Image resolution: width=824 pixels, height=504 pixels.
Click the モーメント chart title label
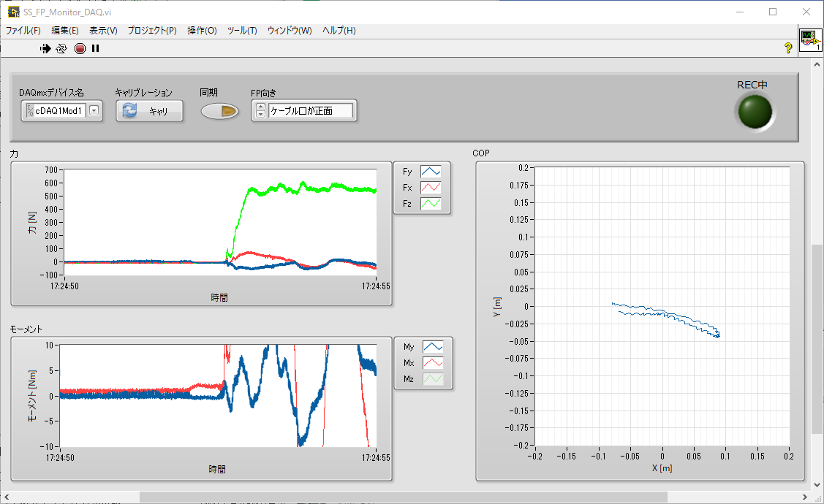click(26, 329)
